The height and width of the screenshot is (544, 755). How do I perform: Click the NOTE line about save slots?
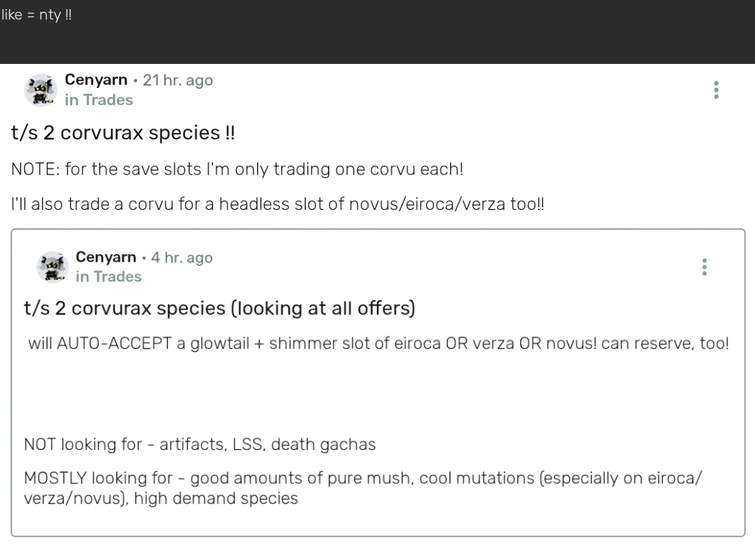coord(237,170)
